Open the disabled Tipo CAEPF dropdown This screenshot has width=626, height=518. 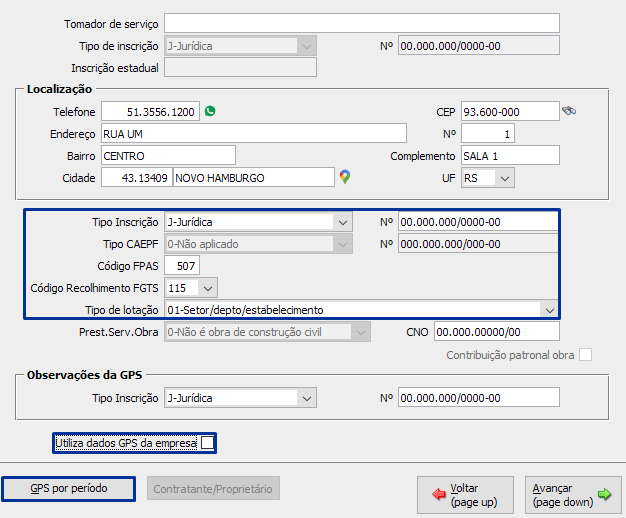[x=343, y=244]
